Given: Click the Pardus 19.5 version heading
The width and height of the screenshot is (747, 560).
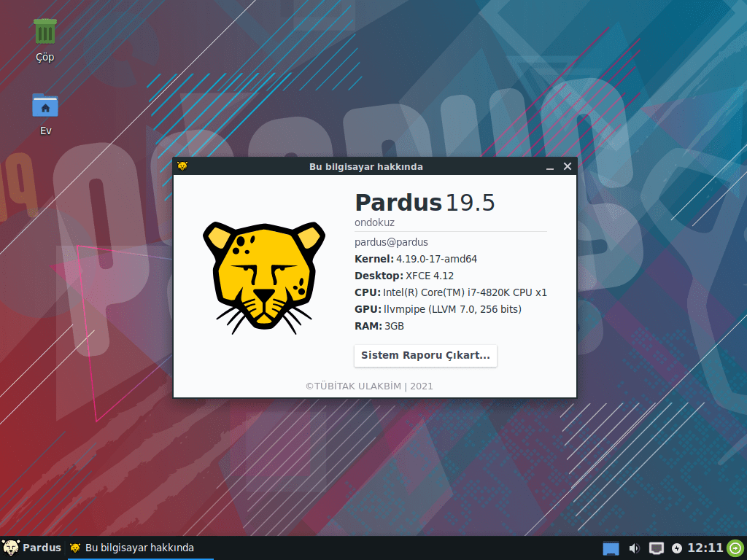Looking at the screenshot, I should pos(425,203).
